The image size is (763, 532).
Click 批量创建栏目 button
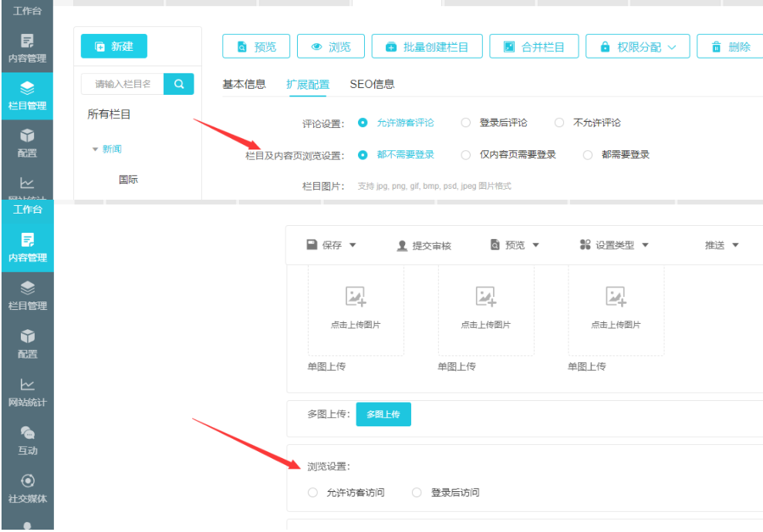427,46
